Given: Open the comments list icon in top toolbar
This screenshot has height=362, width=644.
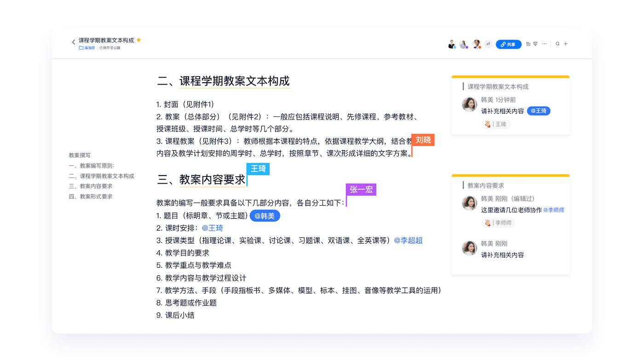Looking at the screenshot, I should point(528,44).
